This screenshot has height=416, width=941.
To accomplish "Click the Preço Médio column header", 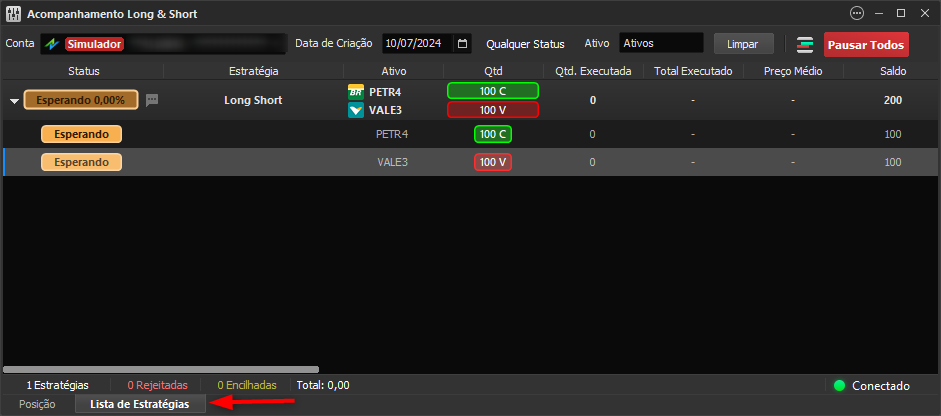I will point(793,71).
